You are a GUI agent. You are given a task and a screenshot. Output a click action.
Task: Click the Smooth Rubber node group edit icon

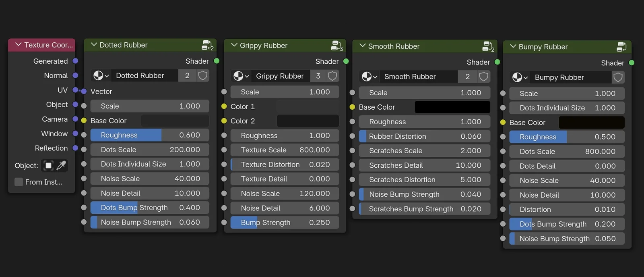coord(488,46)
